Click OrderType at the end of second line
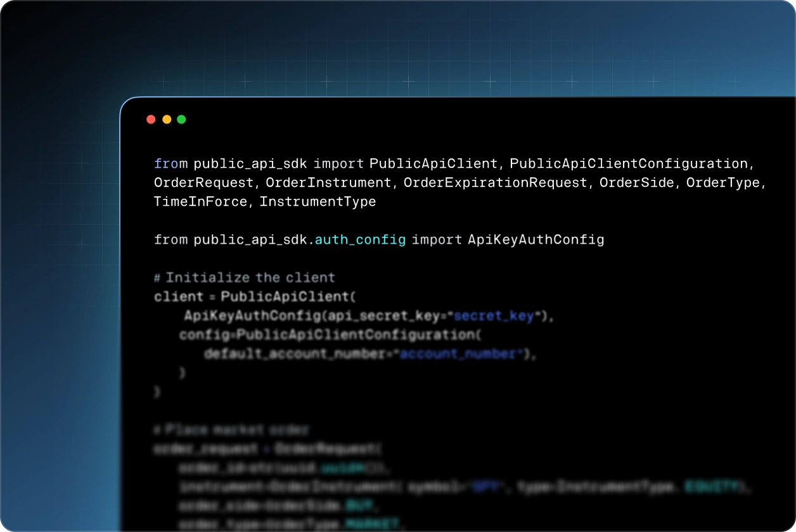 click(x=723, y=183)
